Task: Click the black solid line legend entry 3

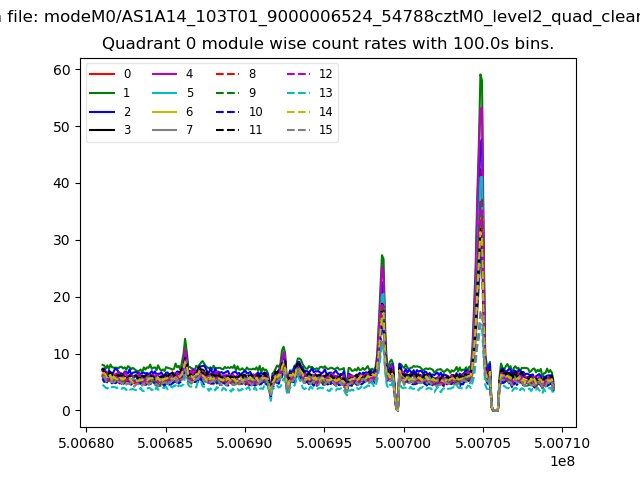Action: click(x=102, y=130)
